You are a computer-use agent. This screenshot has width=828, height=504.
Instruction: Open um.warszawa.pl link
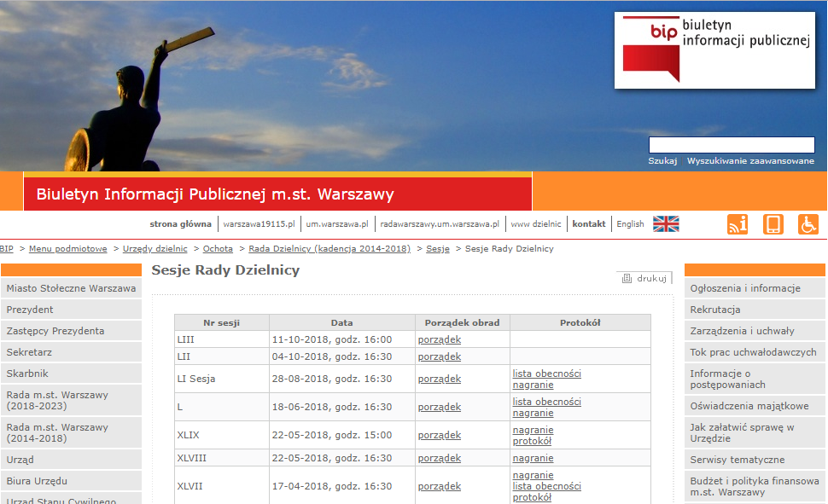click(337, 223)
